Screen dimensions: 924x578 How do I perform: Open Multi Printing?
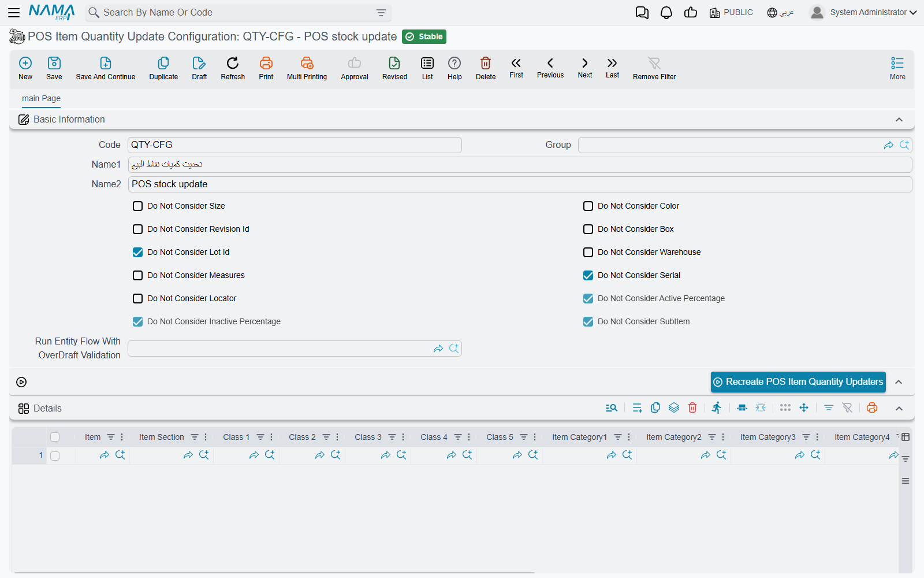tap(307, 68)
